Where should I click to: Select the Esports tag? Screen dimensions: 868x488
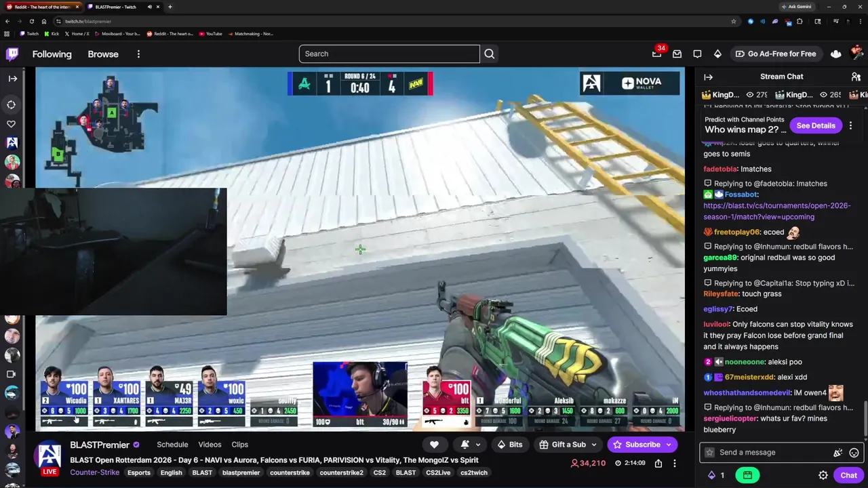(x=139, y=472)
